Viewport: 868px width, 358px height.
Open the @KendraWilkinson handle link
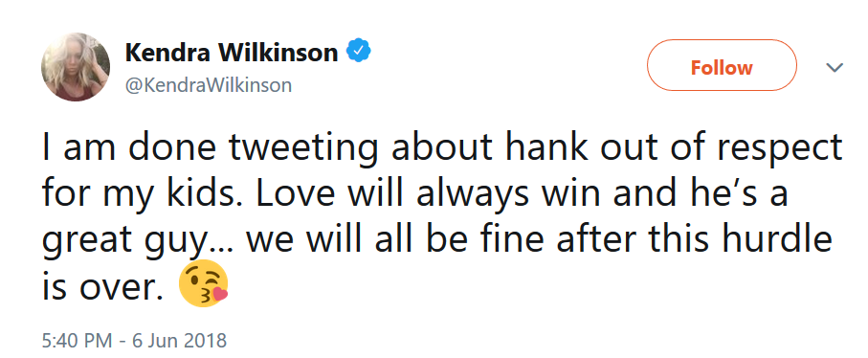(209, 86)
